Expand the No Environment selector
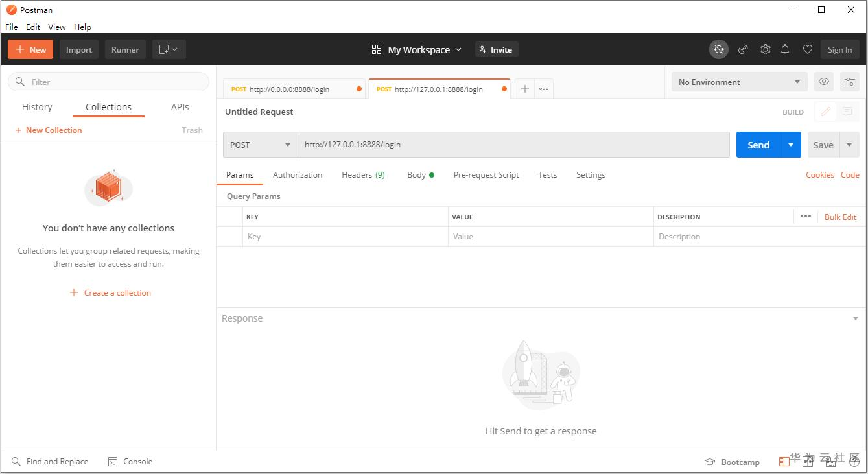 pos(739,82)
